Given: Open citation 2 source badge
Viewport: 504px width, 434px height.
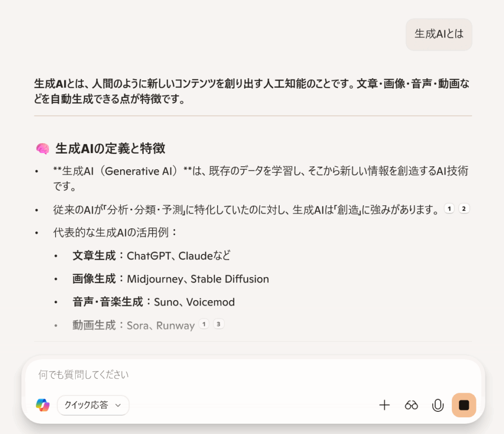Looking at the screenshot, I should pyautogui.click(x=464, y=208).
